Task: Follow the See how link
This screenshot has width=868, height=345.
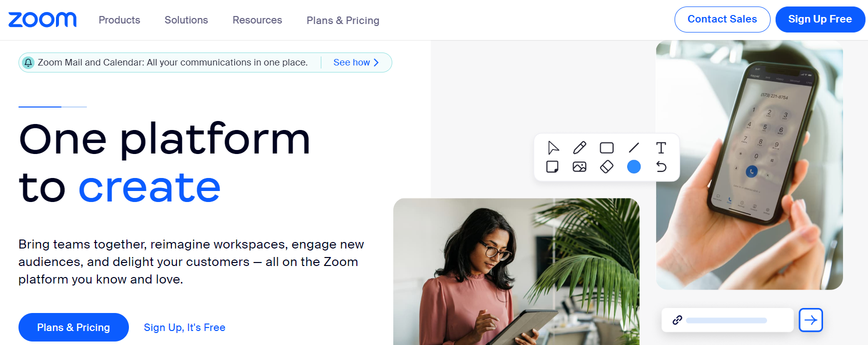Action: click(356, 62)
